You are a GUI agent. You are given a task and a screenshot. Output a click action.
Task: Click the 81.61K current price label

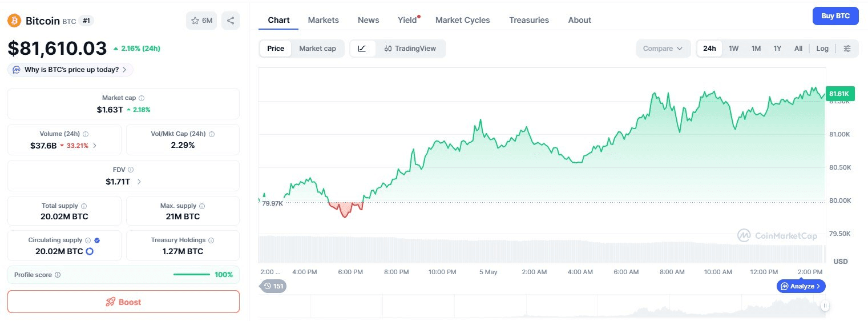point(840,94)
